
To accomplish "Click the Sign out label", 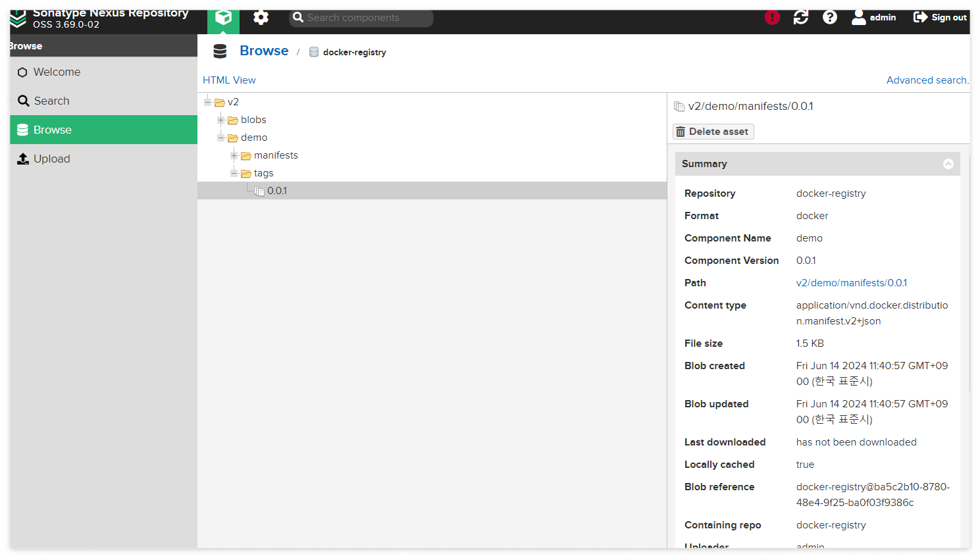I will tap(949, 18).
